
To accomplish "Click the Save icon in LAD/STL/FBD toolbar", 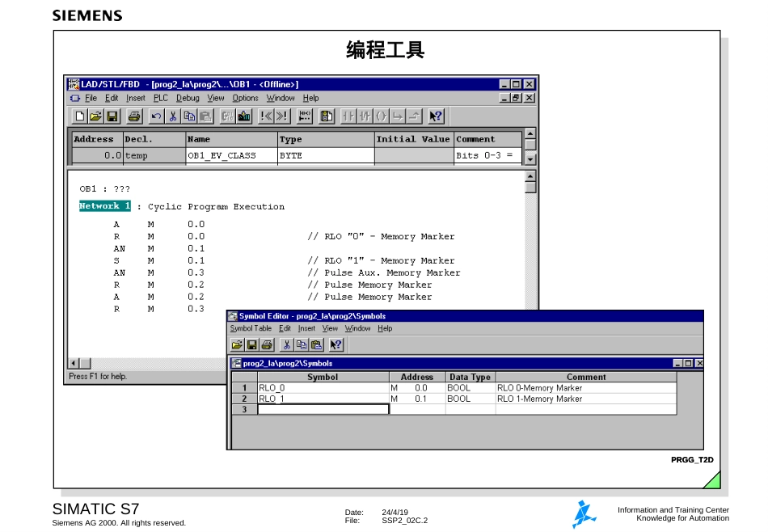I will point(112,116).
